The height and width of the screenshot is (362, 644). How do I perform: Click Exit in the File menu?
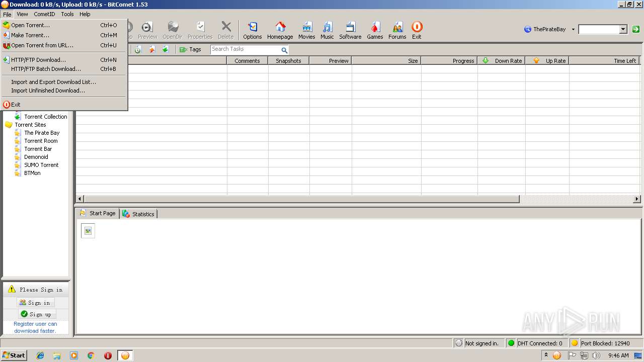coord(64,105)
